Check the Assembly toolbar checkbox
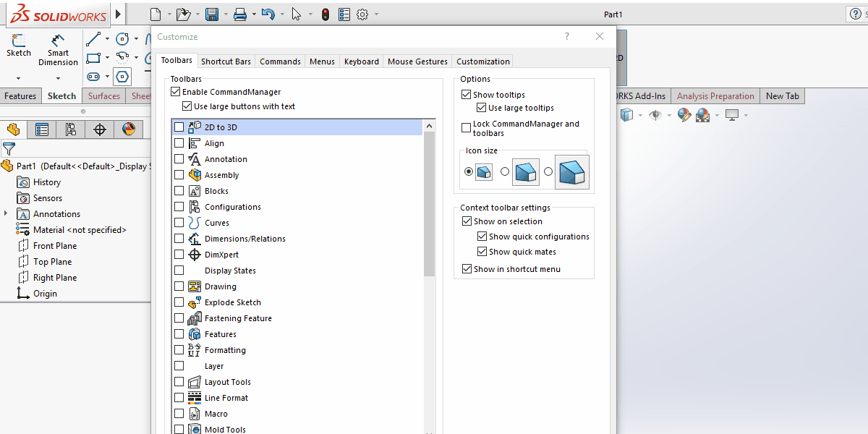This screenshot has height=434, width=868. point(179,175)
